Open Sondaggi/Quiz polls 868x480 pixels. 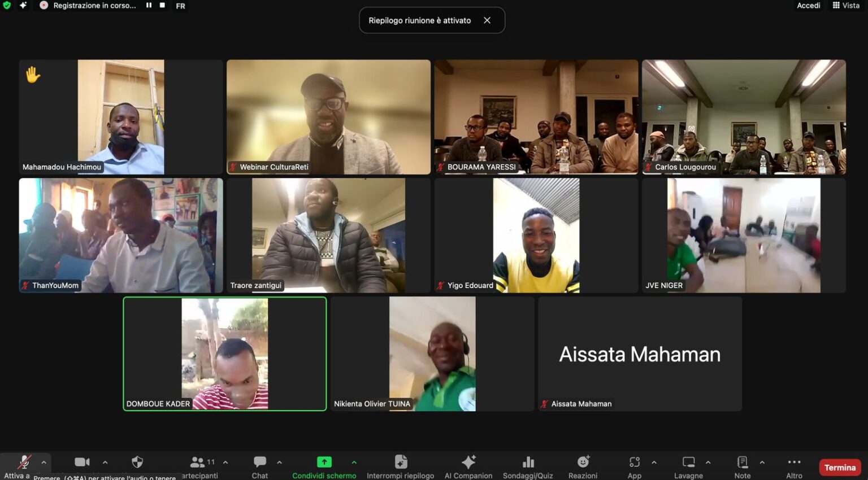click(528, 462)
